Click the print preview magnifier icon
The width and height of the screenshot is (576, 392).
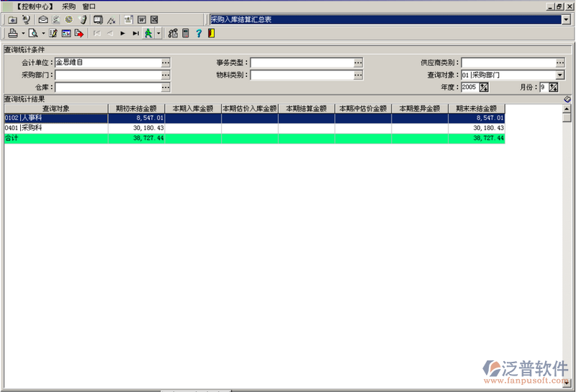pos(32,33)
